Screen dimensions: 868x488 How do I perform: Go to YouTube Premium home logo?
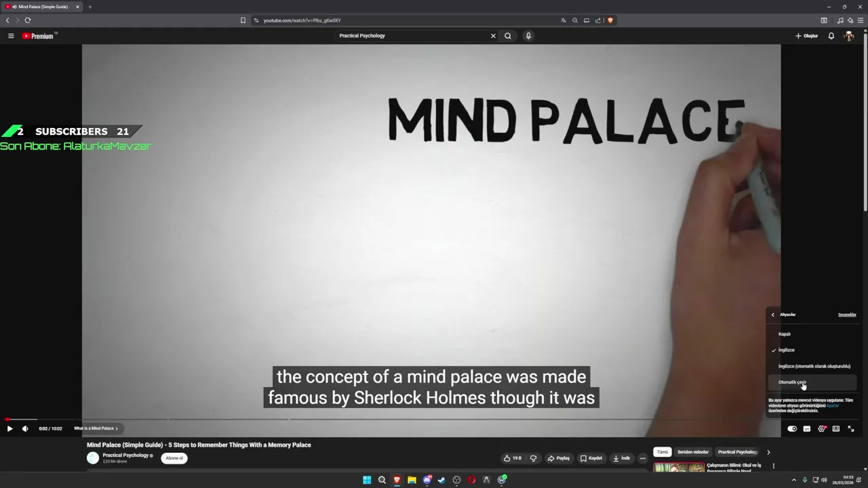[x=38, y=36]
